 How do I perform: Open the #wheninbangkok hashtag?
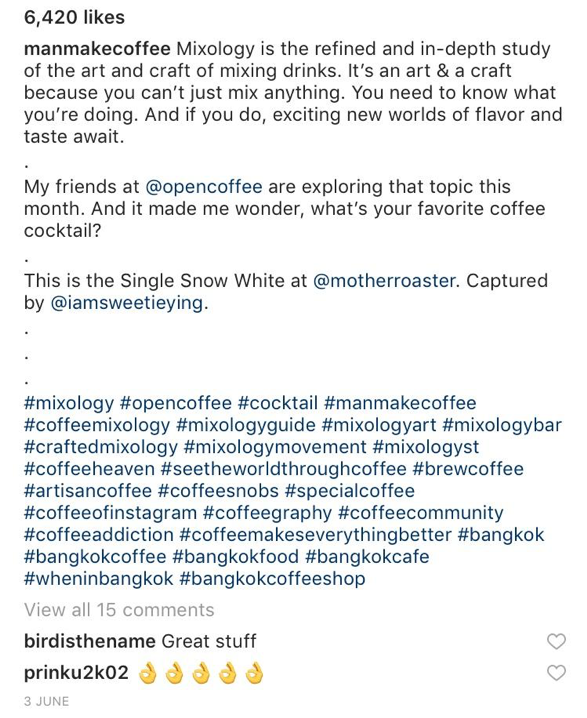point(98,579)
